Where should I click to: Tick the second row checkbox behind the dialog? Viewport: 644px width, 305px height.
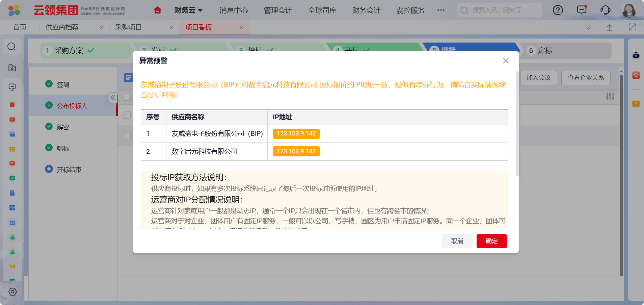click(x=127, y=115)
